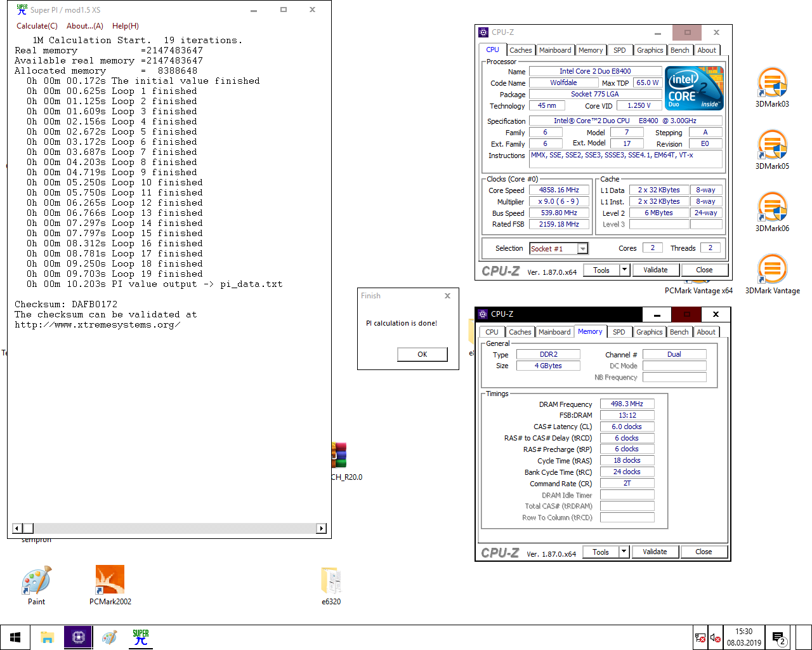Launch the 3DMark06 desktop icon
This screenshot has width=812, height=650.
772,212
